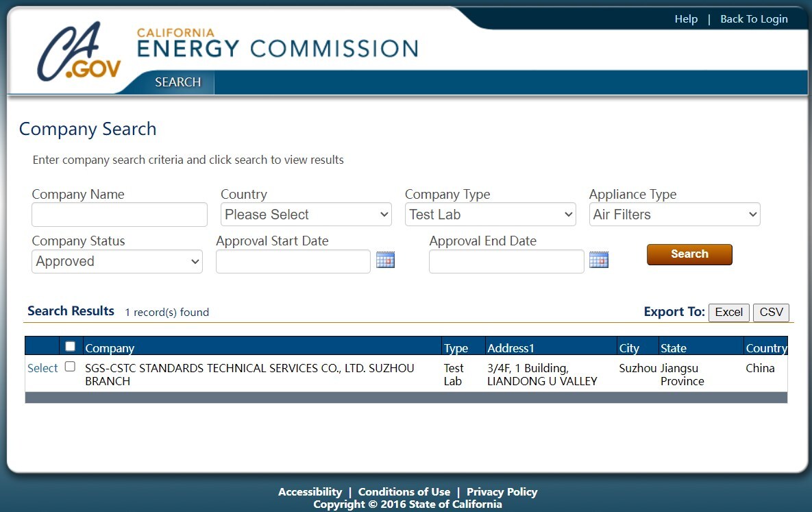Open the Privacy Policy footer link

(502, 492)
